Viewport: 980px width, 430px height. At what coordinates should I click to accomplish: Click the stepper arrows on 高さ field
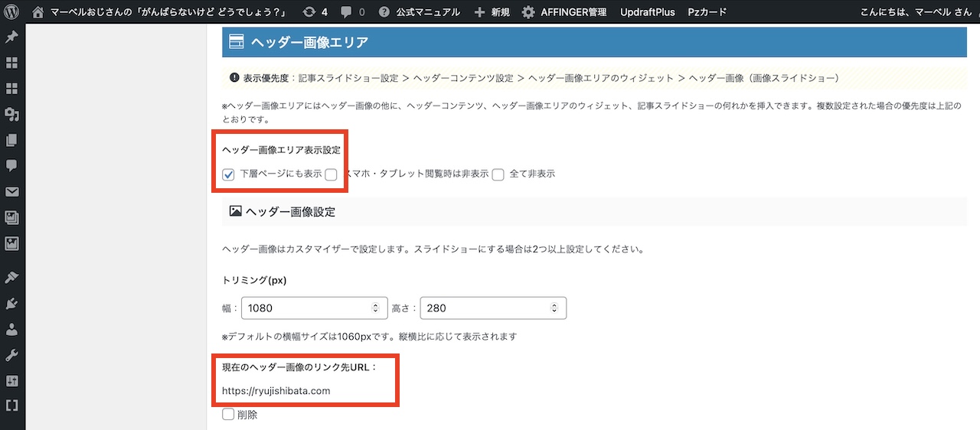[554, 308]
